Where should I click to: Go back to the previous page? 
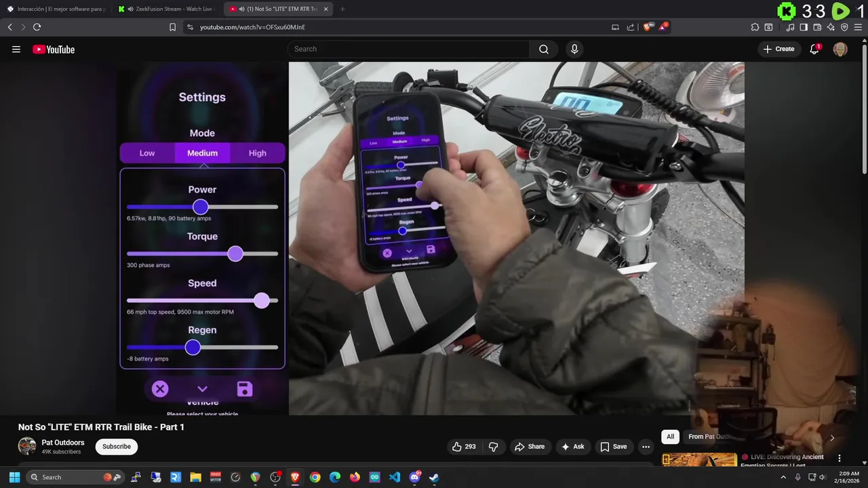point(9,27)
